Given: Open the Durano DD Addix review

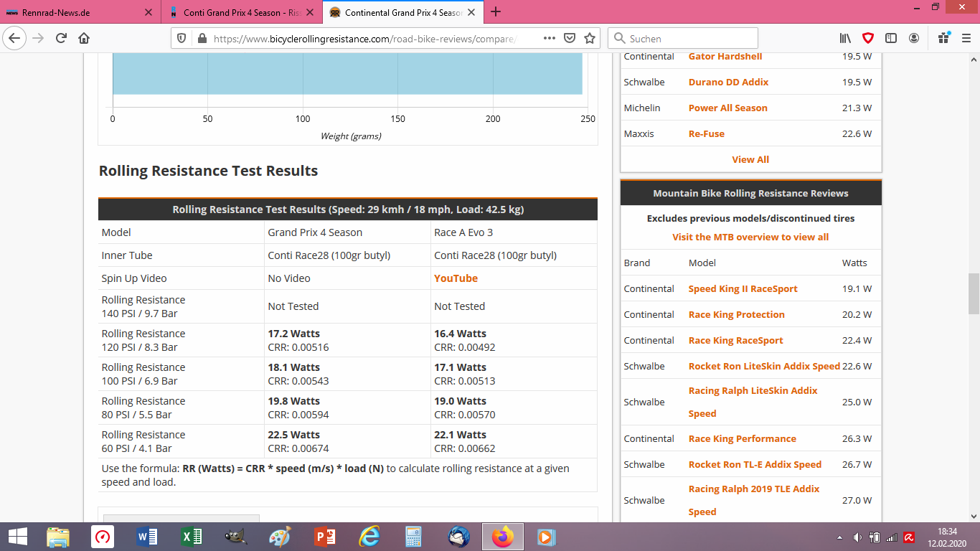Looking at the screenshot, I should point(728,82).
